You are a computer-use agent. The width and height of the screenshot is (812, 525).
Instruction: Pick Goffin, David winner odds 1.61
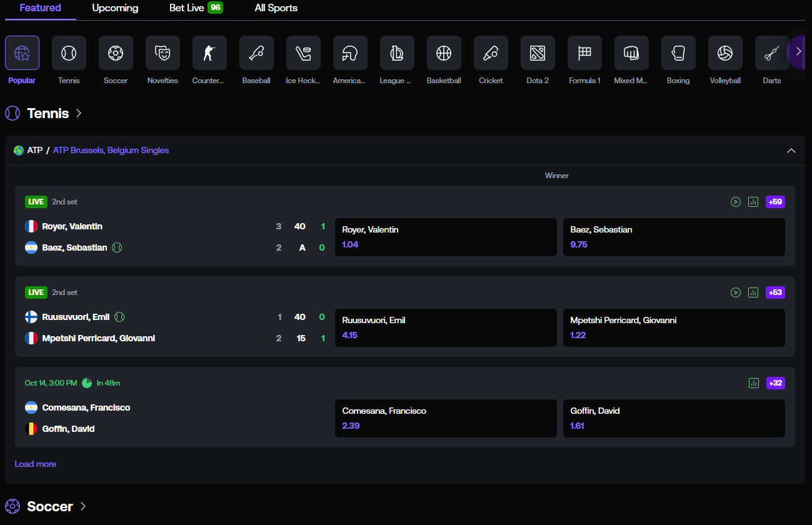coord(673,418)
